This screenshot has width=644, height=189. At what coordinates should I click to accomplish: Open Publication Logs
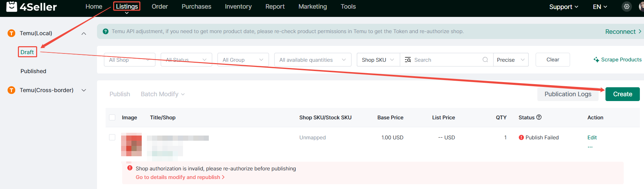568,94
